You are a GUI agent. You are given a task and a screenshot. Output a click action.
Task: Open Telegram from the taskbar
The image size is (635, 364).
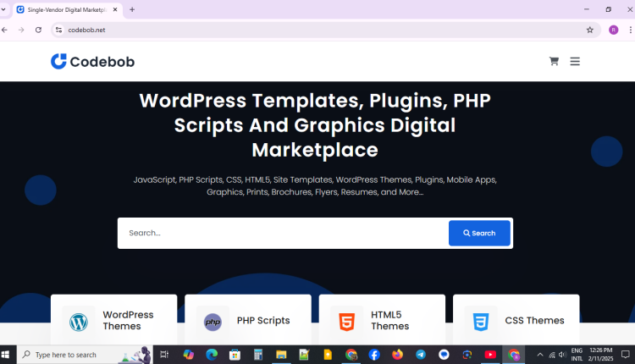[x=421, y=355]
